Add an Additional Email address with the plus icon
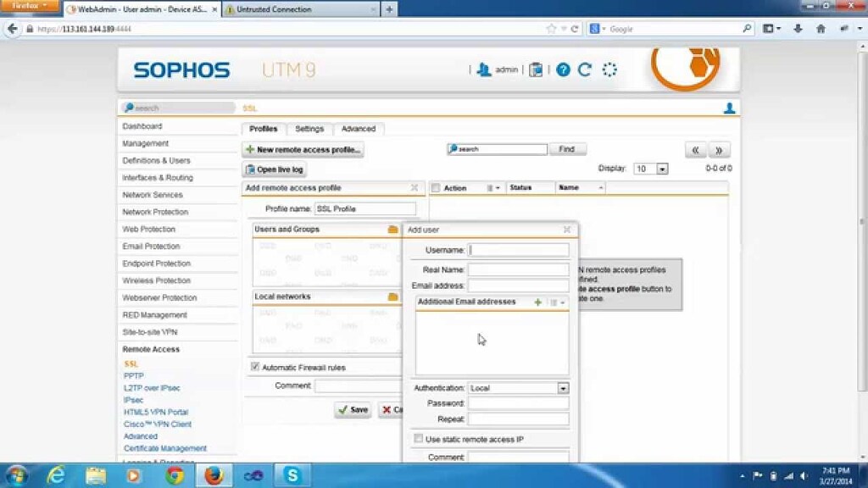This screenshot has width=868, height=488. coord(537,302)
